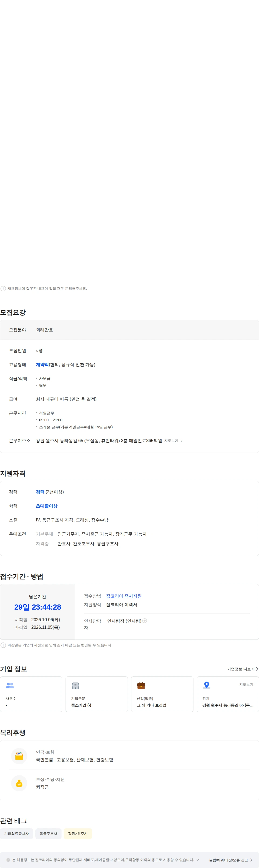The height and width of the screenshot is (868, 259).
Task: Click the 외래간호 recruitment field text
Action: click(45, 330)
